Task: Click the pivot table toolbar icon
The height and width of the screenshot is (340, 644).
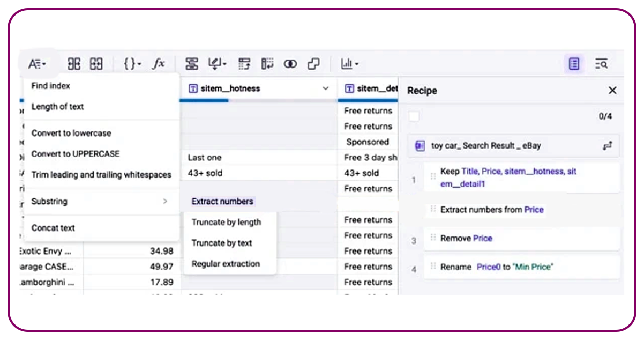Action: point(245,64)
